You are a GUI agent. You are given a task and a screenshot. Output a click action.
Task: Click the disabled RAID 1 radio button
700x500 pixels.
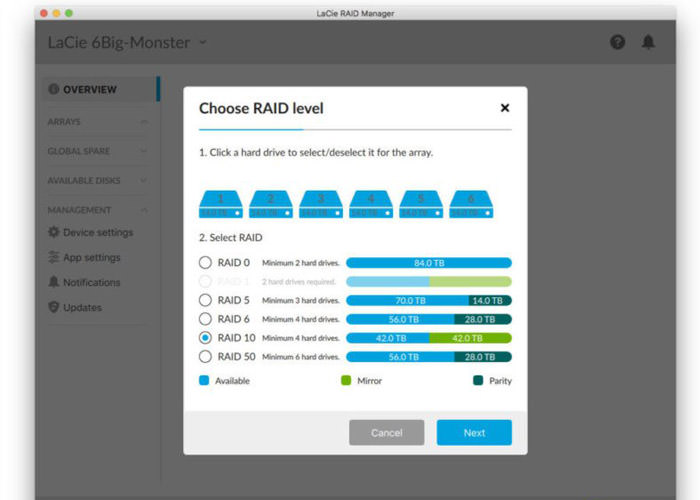coord(205,281)
